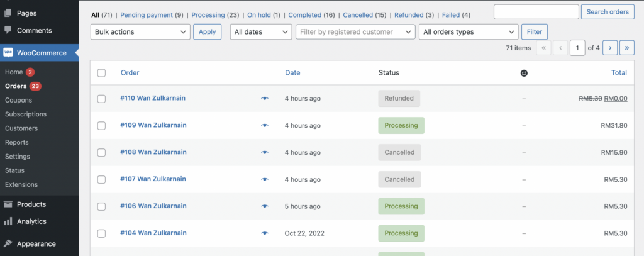Open Pages from the sidebar icon
The width and height of the screenshot is (644, 256).
[x=8, y=13]
